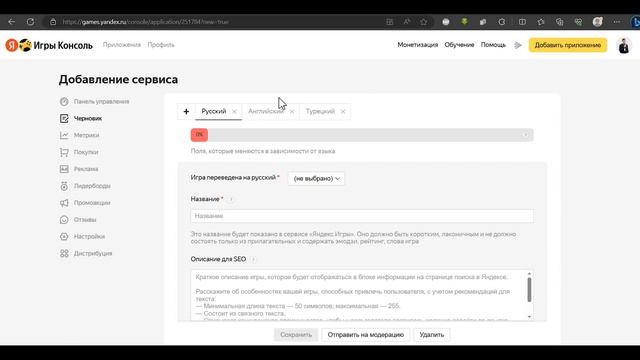Open Монетизация link in header
This screenshot has height=360, width=640.
point(418,45)
